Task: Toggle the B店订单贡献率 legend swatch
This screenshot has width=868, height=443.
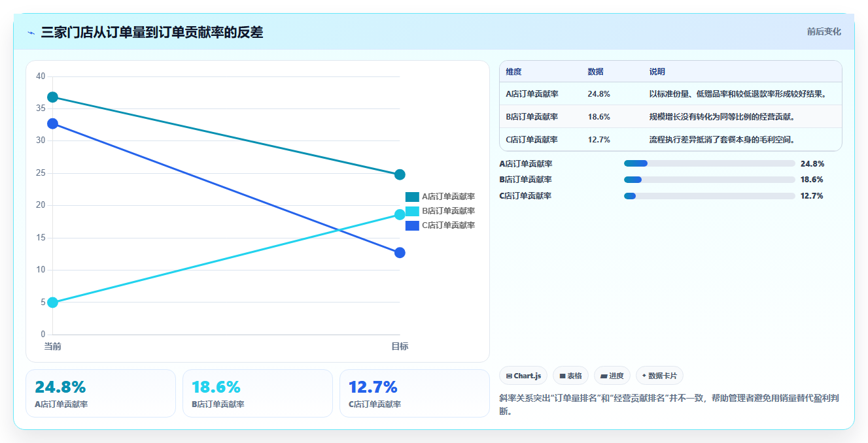Action: (412, 211)
